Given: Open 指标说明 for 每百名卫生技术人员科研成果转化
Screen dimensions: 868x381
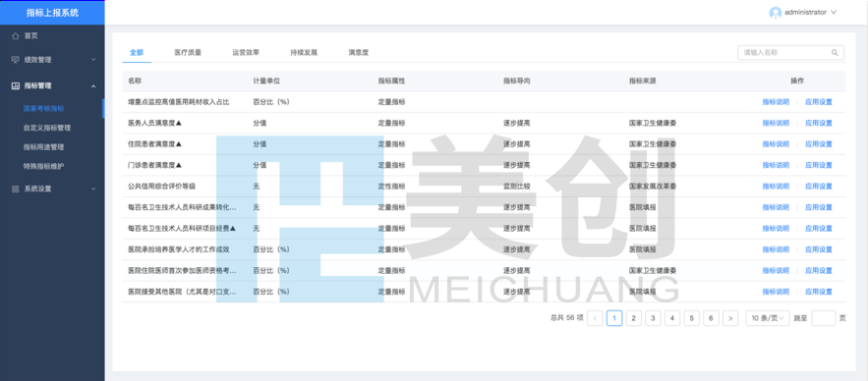Looking at the screenshot, I should [776, 207].
